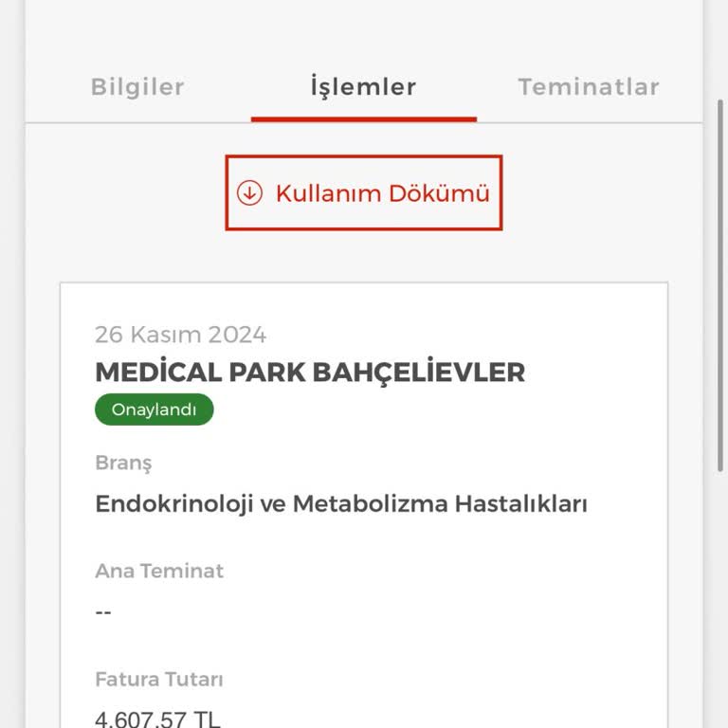Click the 26 Kasım 2024 date
The width and height of the screenshot is (728, 728).
click(x=180, y=335)
